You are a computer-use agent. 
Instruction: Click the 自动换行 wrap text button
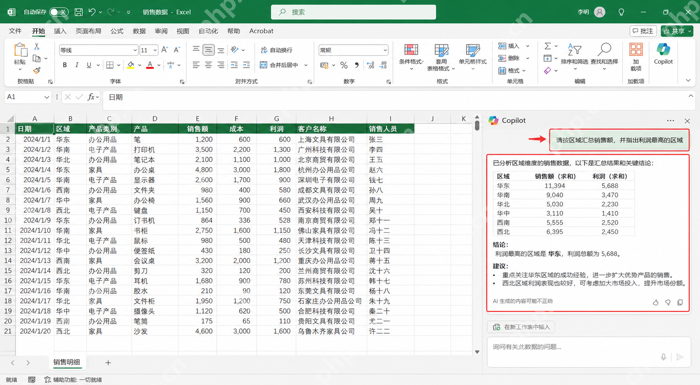click(276, 50)
